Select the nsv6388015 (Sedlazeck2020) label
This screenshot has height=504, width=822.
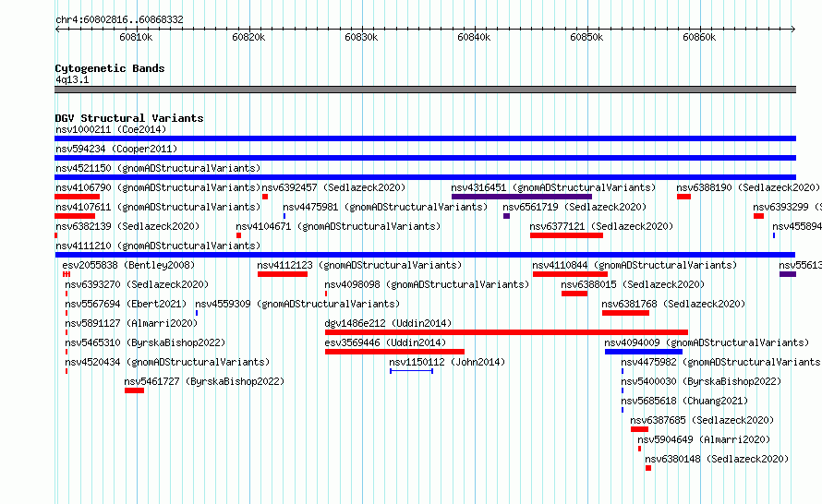tap(633, 284)
